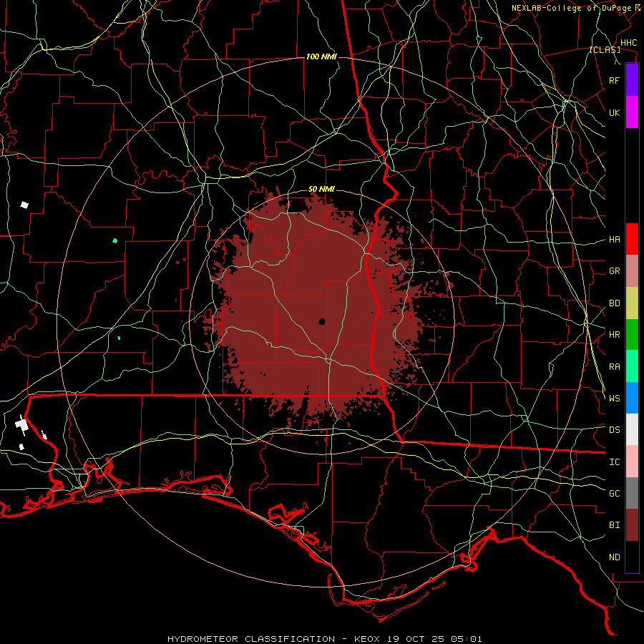This screenshot has width=644, height=644.
Task: Click the RF purple legend swatch
Action: (632, 80)
